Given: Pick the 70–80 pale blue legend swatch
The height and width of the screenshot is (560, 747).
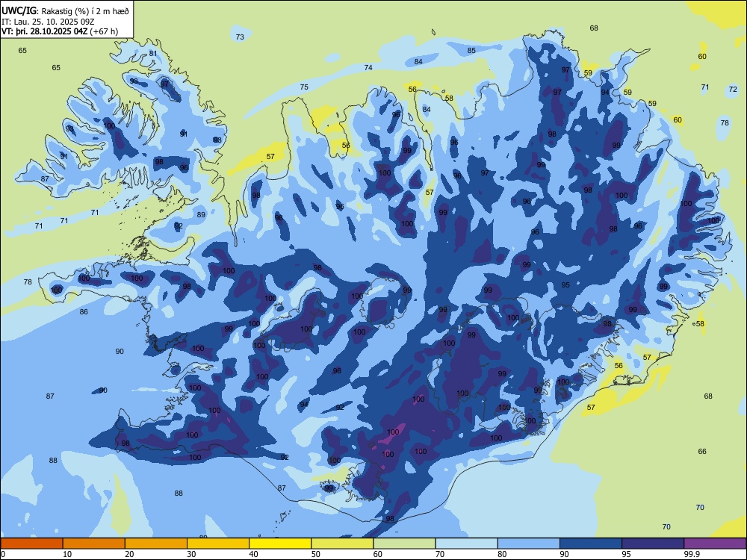Looking at the screenshot, I should pos(467,544).
